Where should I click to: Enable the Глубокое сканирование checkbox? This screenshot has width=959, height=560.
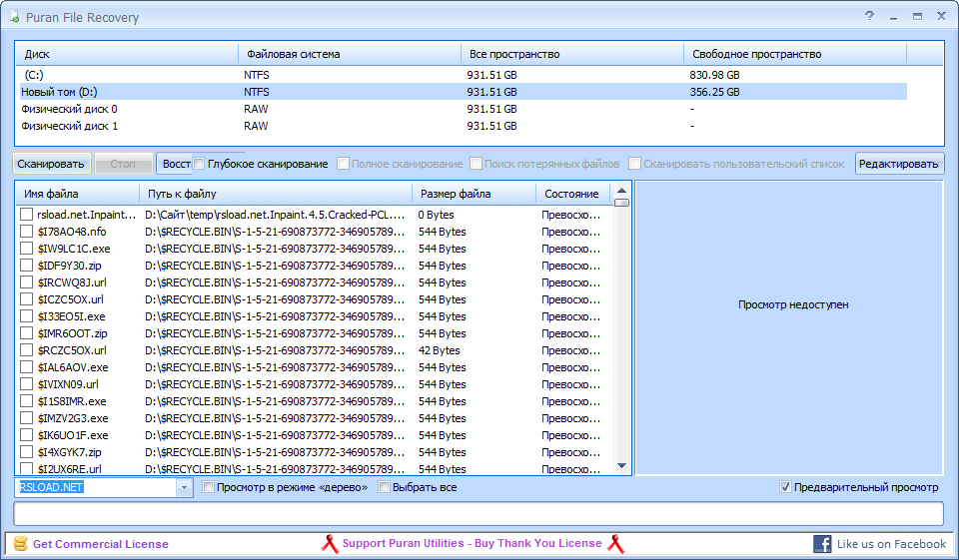199,164
